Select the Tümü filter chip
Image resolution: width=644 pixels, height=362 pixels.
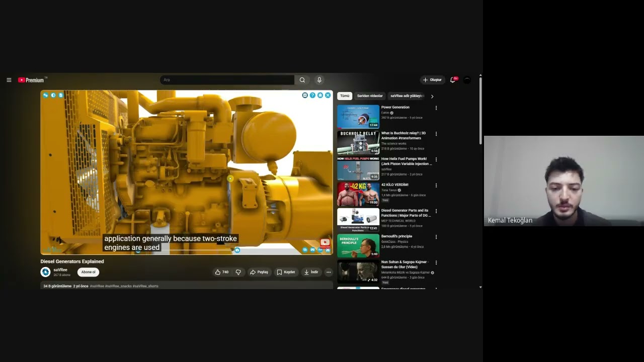click(x=345, y=96)
